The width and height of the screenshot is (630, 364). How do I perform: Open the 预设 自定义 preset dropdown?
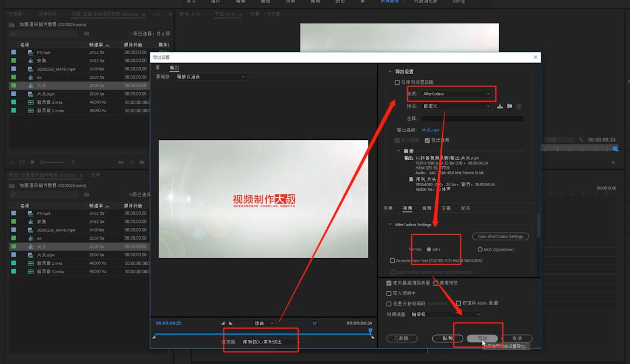457,106
